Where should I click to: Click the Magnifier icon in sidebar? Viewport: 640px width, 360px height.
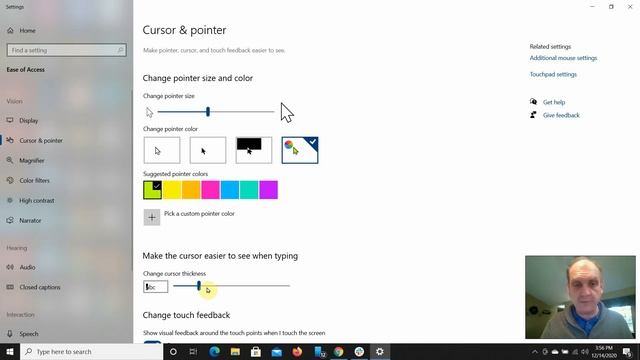point(10,160)
